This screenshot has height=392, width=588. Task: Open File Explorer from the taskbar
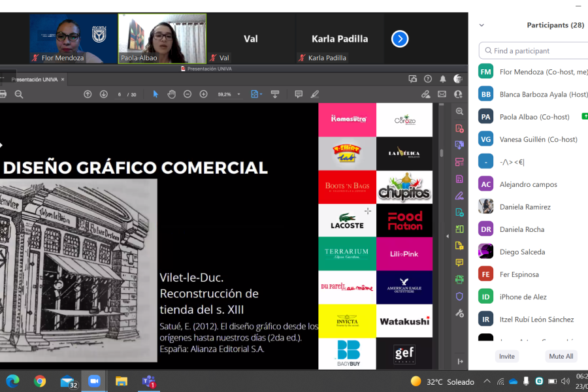coord(122,382)
